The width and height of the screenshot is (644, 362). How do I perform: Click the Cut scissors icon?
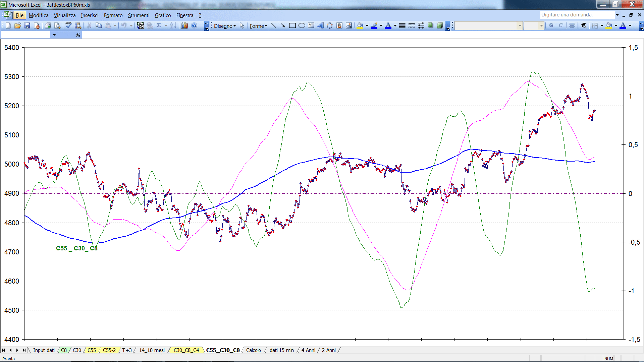pyautogui.click(x=89, y=26)
